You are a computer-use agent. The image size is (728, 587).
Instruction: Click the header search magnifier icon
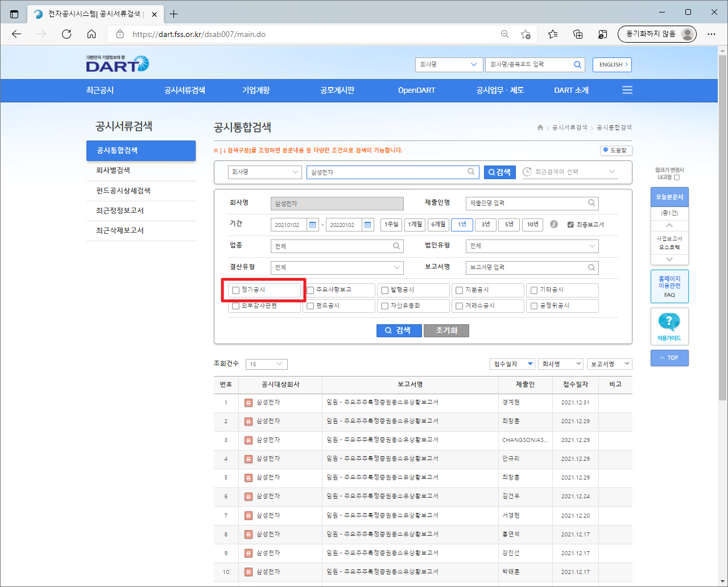(x=577, y=65)
